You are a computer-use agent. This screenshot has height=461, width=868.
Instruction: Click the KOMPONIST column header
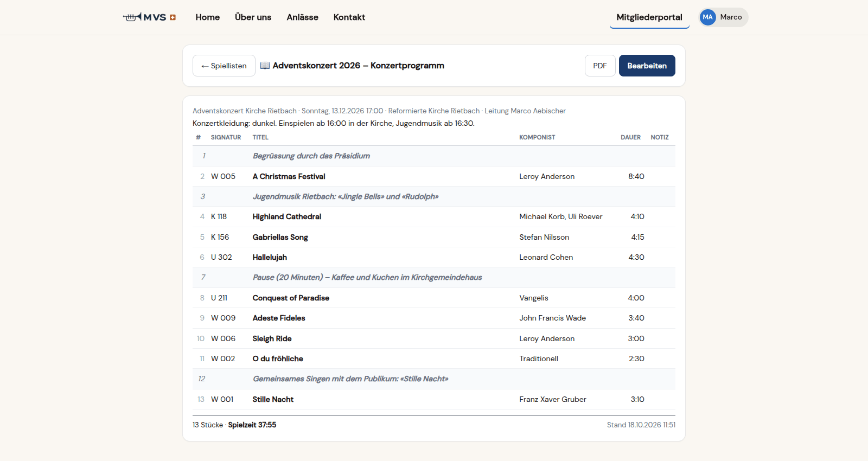pyautogui.click(x=537, y=137)
